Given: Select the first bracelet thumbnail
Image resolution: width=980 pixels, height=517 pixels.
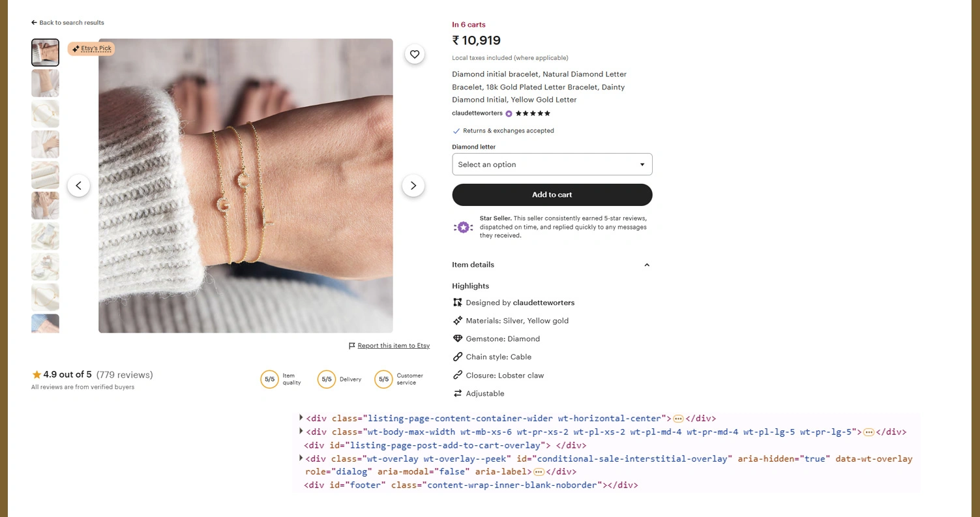Looking at the screenshot, I should tap(45, 53).
